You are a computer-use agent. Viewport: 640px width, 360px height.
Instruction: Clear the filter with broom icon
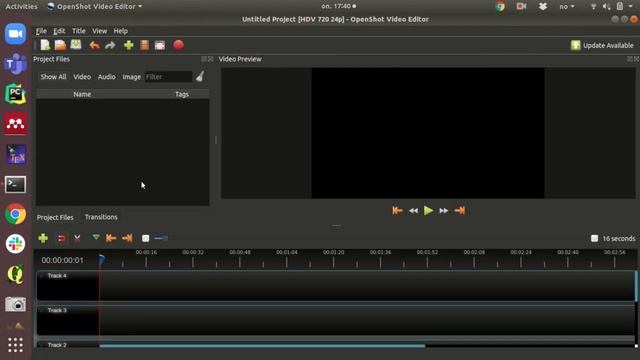coord(200,76)
